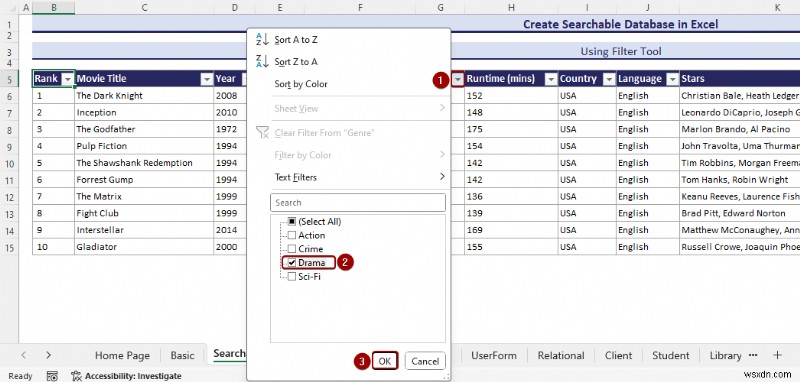The image size is (800, 382).
Task: Switch to the Basic sheet tab
Action: (x=183, y=355)
